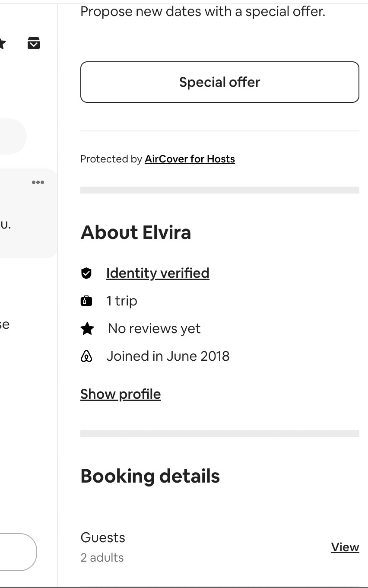Image resolution: width=368 pixels, height=588 pixels.
Task: Click the star icon beside No reviews yet
Action: point(87,329)
